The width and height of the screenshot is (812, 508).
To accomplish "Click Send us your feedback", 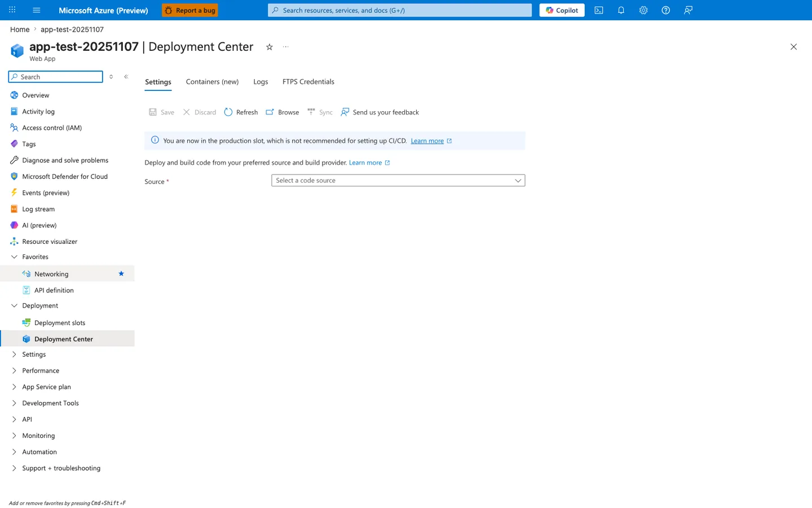I will [x=380, y=112].
